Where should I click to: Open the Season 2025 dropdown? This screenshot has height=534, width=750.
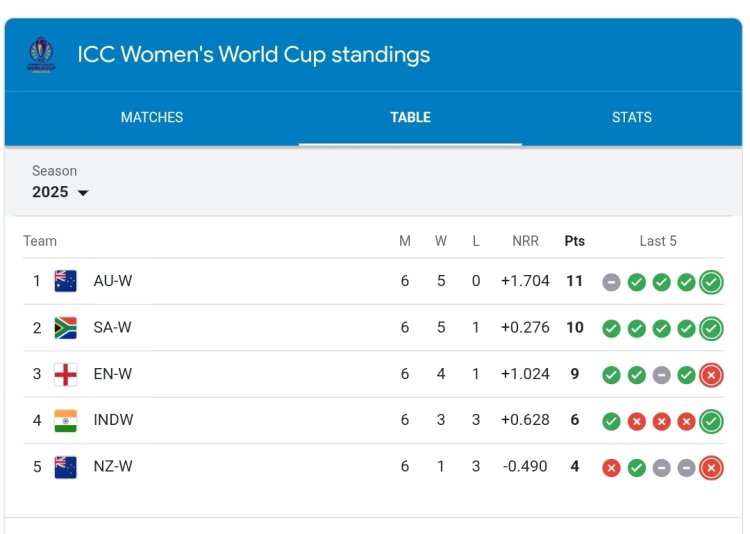tap(60, 191)
